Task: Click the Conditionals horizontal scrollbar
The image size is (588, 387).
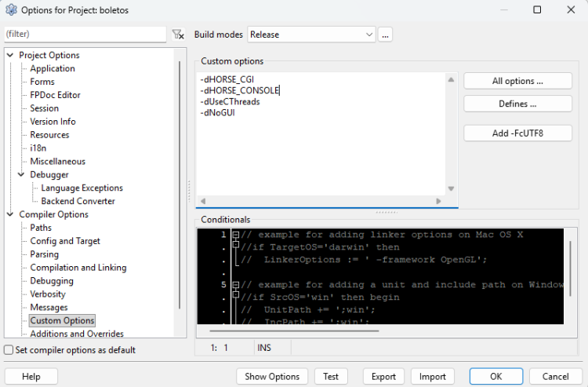Action: coord(294,331)
